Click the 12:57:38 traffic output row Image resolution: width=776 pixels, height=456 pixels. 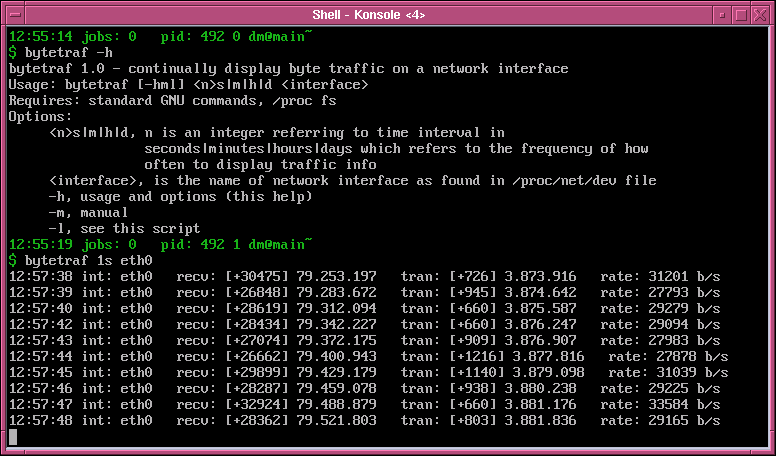(364, 276)
